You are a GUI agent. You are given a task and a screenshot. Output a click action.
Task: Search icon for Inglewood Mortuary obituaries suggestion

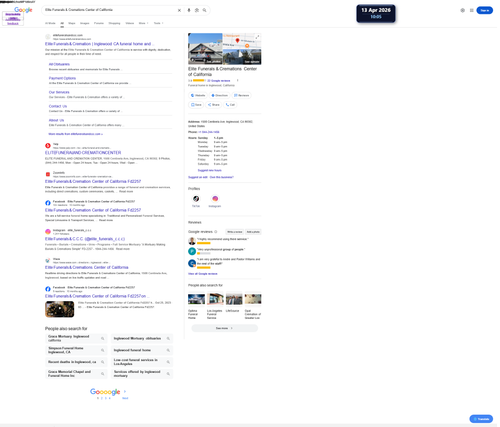pos(168,338)
